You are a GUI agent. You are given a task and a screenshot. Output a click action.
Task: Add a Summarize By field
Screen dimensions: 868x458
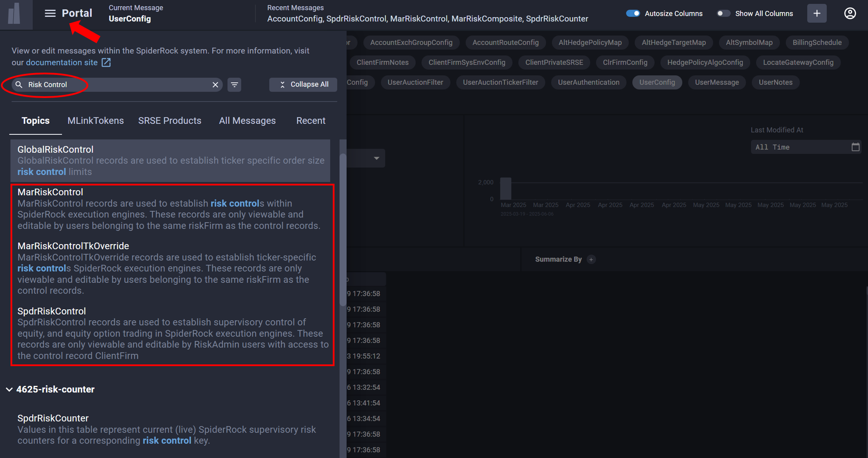point(591,259)
